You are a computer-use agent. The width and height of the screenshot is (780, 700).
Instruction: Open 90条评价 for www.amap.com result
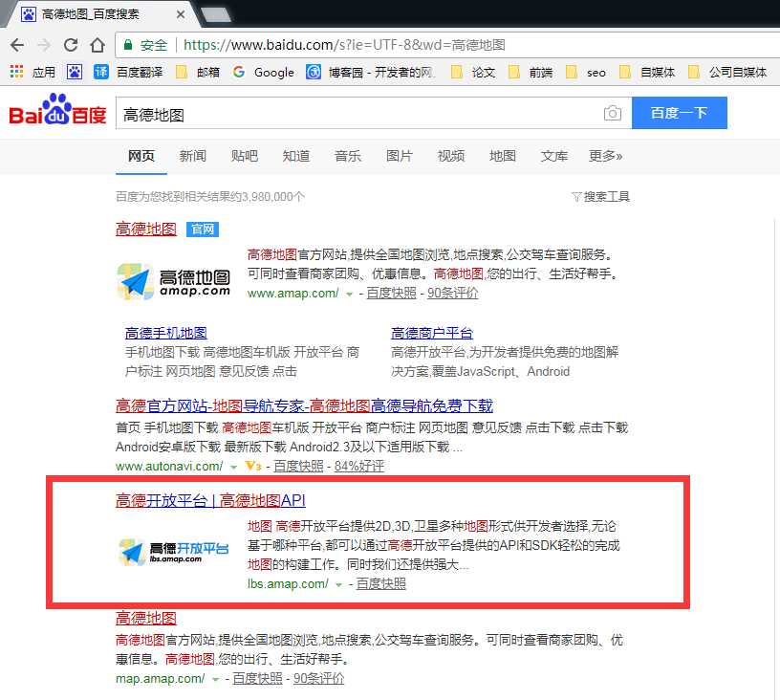(453, 293)
